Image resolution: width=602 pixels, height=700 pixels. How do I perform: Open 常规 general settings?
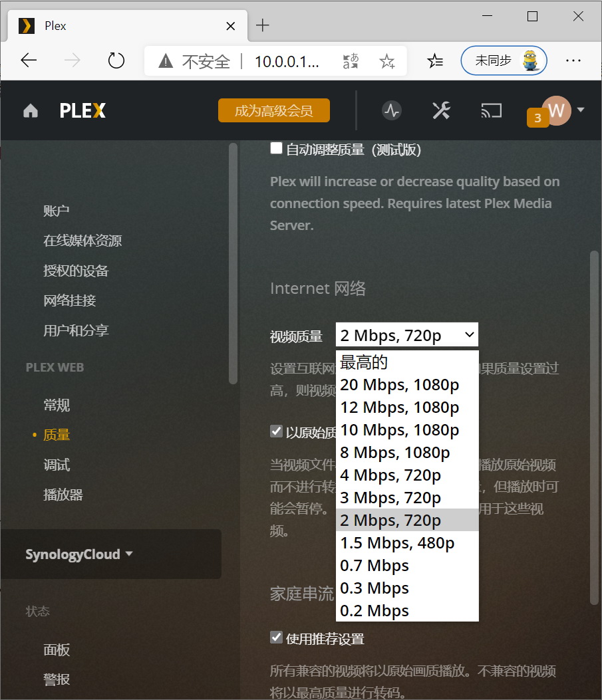[x=57, y=406]
